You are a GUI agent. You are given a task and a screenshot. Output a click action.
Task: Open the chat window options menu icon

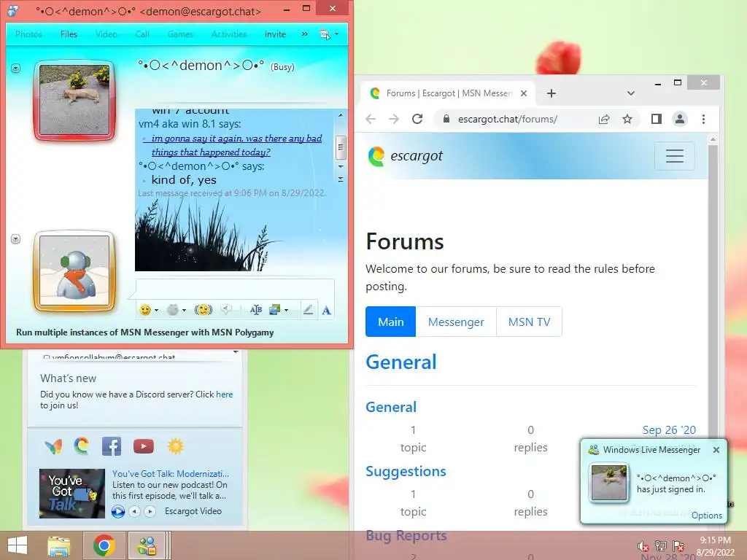[325, 34]
